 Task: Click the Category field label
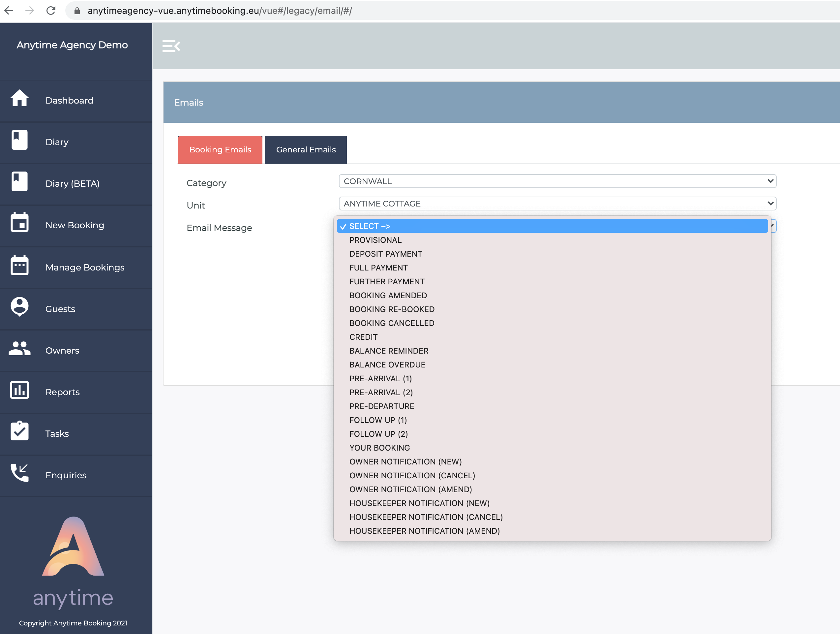pos(206,183)
